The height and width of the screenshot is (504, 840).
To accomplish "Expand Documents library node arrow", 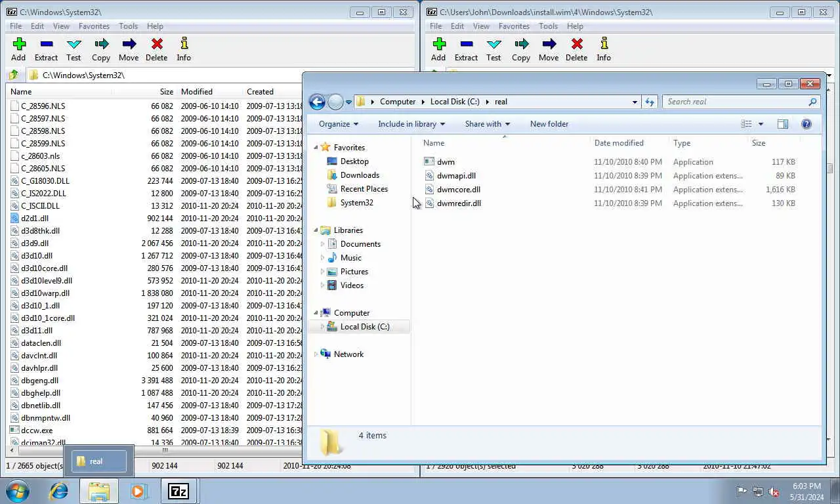I will (x=322, y=244).
